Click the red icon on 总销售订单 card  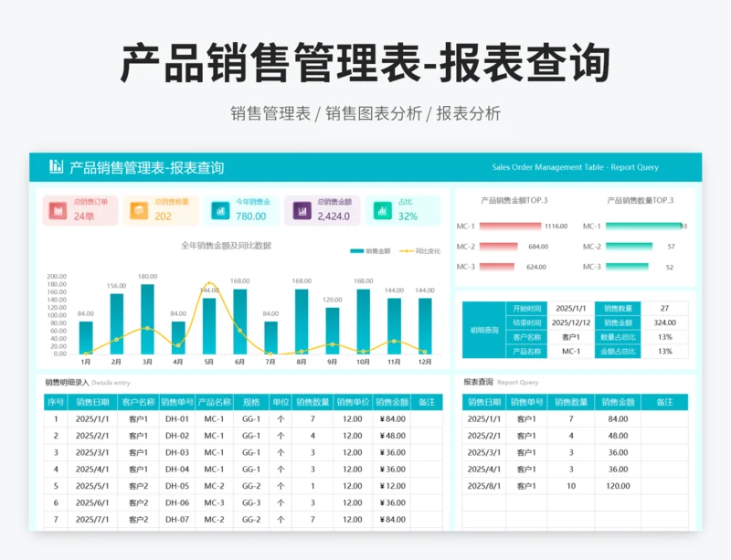coord(58,211)
